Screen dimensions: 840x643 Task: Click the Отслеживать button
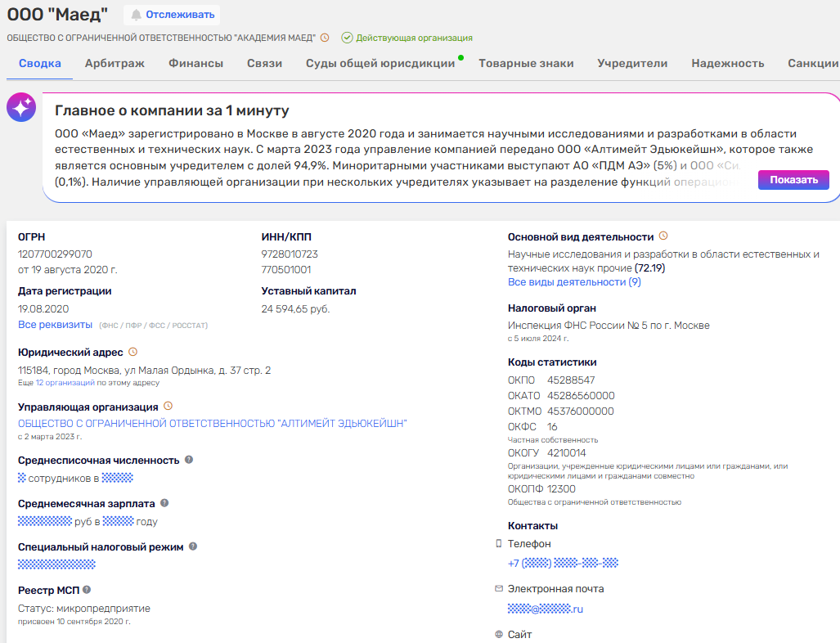(x=172, y=15)
